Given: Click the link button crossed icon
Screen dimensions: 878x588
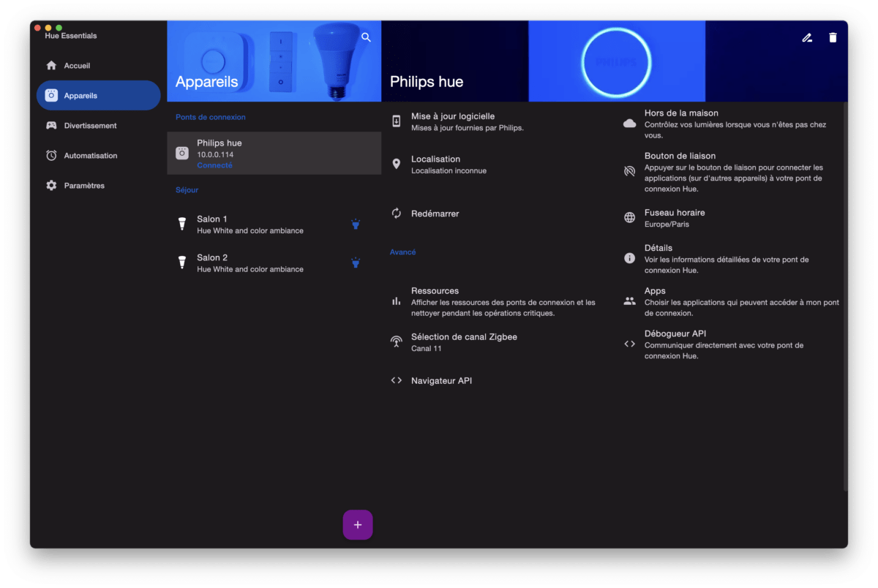Looking at the screenshot, I should tap(629, 171).
